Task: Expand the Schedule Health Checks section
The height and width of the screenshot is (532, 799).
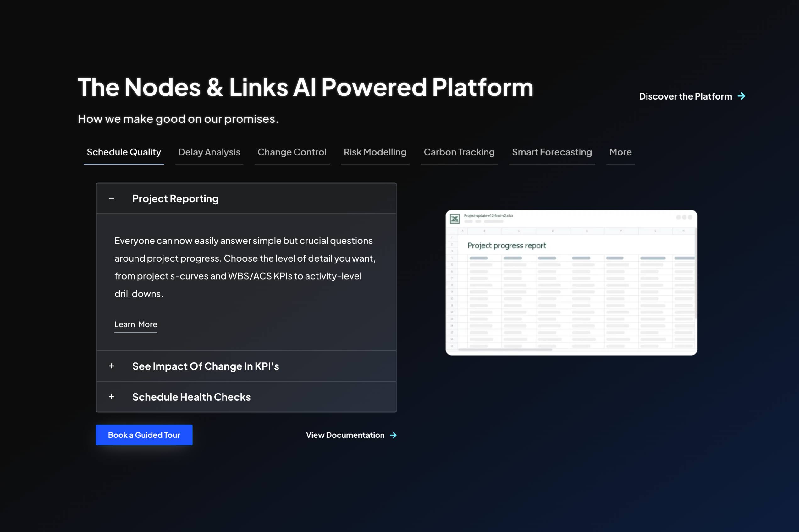Action: coord(246,397)
